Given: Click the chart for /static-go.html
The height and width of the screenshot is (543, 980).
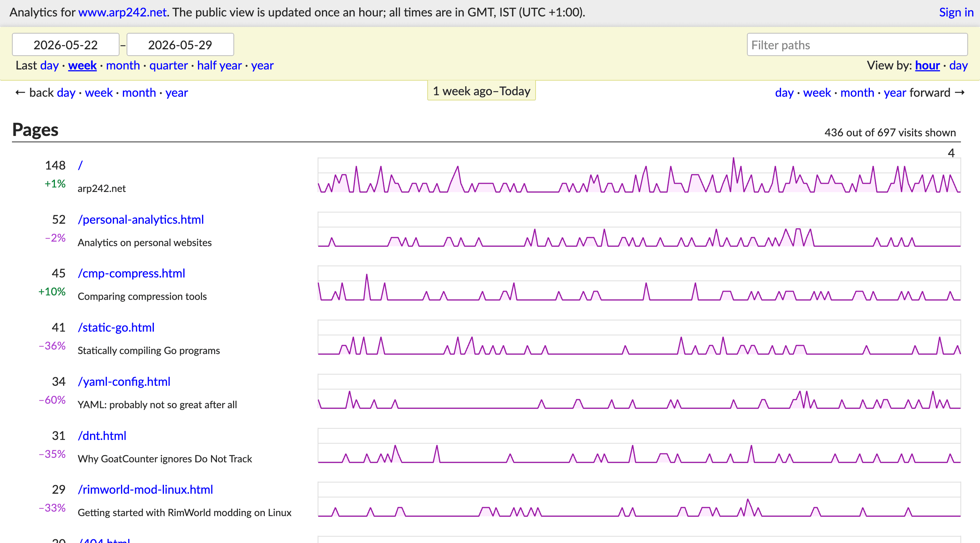Looking at the screenshot, I should click(x=639, y=337).
